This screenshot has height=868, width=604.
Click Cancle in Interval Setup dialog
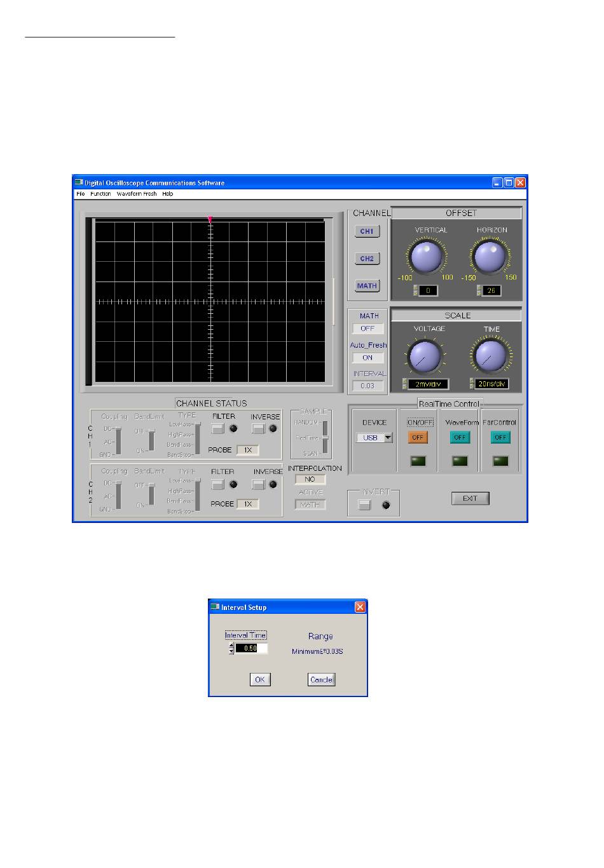[x=321, y=680]
